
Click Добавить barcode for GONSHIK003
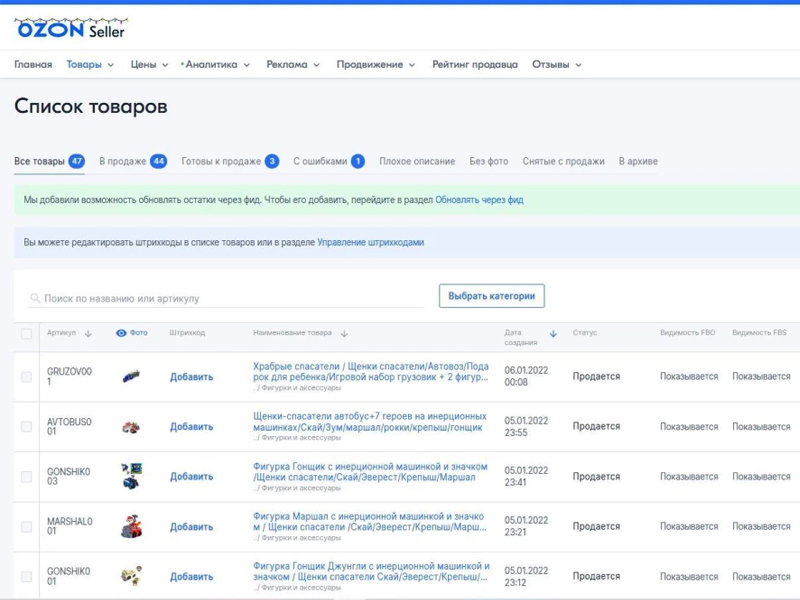[x=191, y=477]
